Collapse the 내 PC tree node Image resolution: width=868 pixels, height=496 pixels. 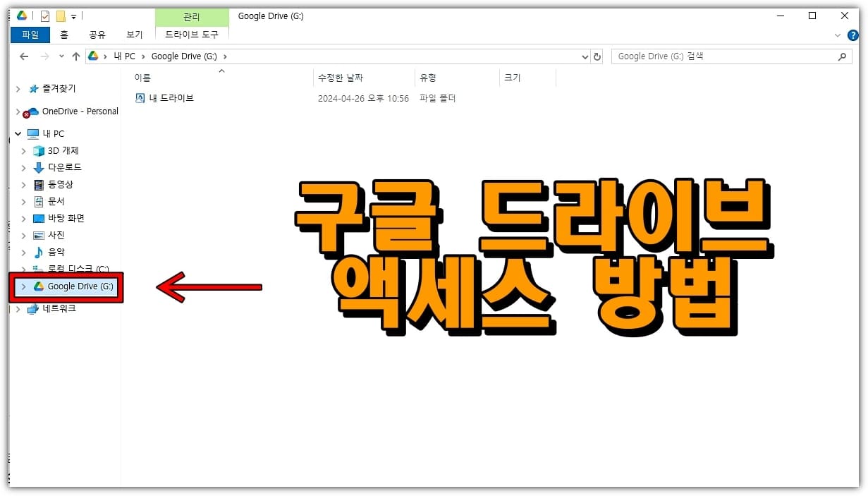(18, 133)
